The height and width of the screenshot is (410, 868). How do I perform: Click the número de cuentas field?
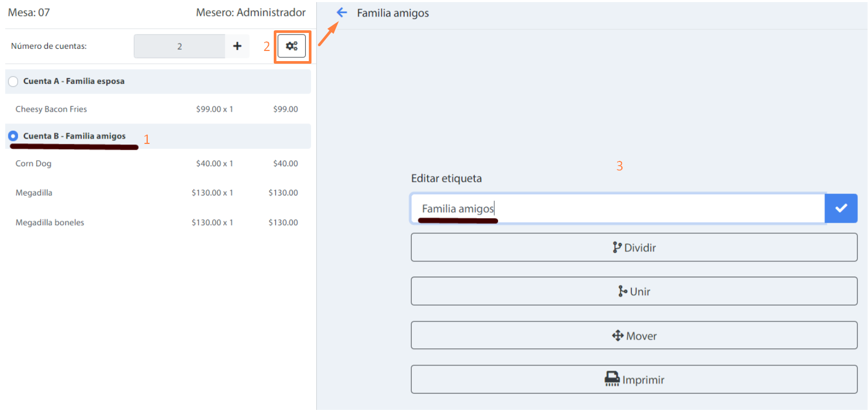coord(179,46)
